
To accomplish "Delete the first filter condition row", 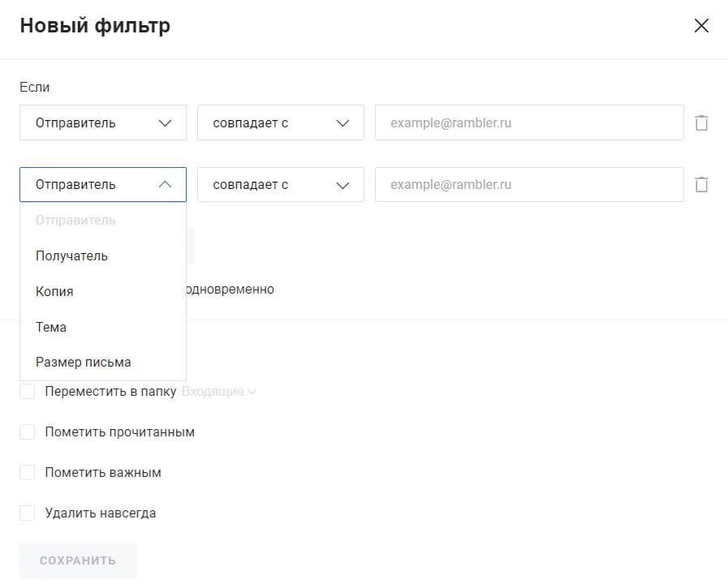I will click(x=701, y=123).
